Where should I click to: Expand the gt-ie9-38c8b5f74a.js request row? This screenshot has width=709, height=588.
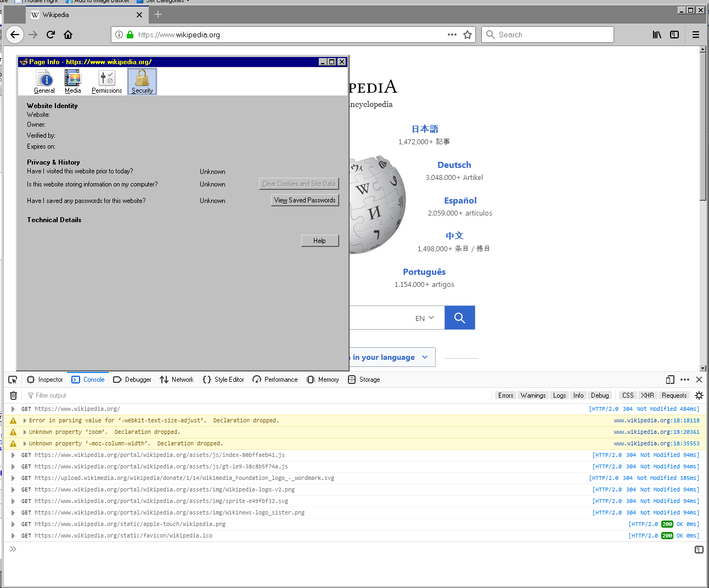[13, 467]
